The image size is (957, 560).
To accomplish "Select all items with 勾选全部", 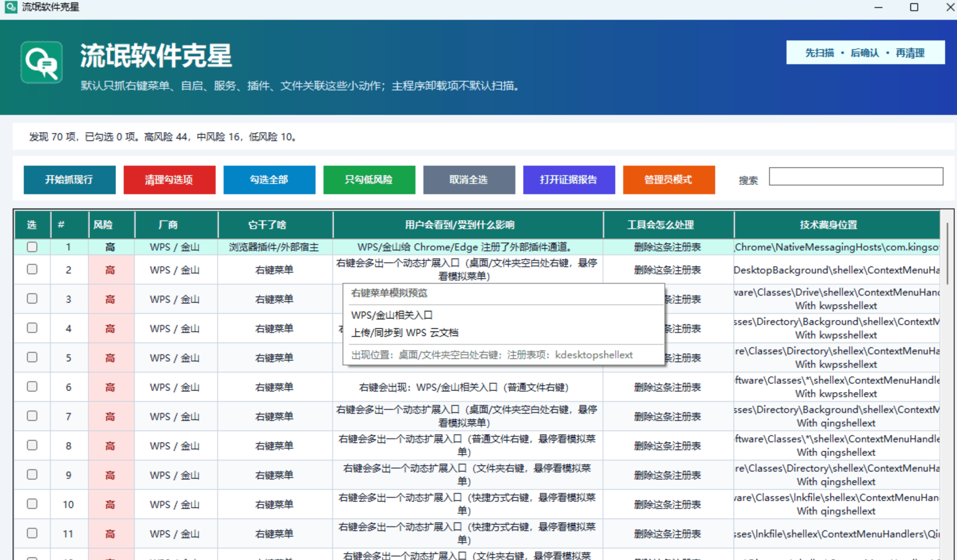I will tap(269, 180).
